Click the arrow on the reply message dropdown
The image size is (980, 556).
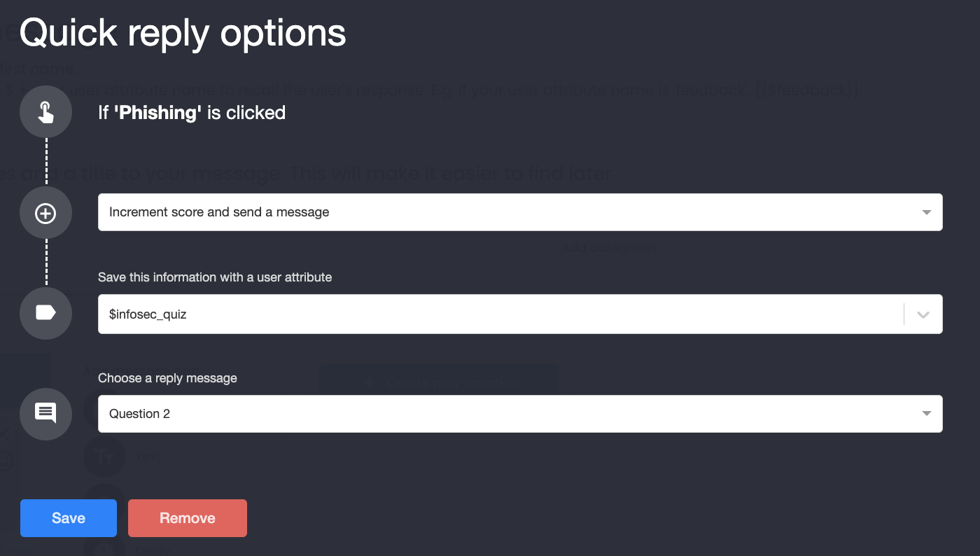click(x=927, y=414)
